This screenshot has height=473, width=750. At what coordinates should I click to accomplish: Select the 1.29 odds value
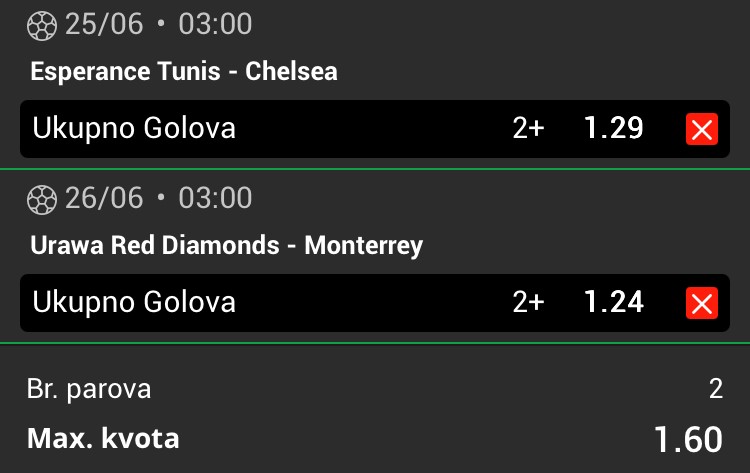tap(614, 128)
